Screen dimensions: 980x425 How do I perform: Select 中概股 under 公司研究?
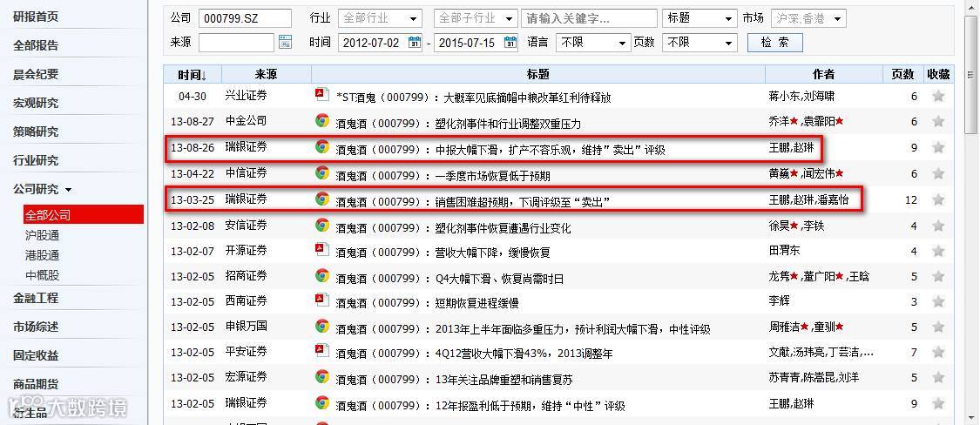[43, 275]
